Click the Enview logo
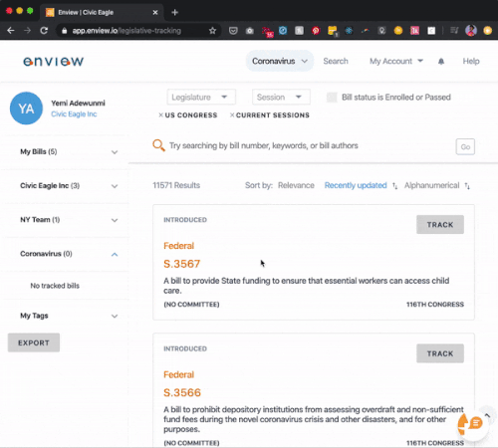The image size is (498, 448). (53, 62)
